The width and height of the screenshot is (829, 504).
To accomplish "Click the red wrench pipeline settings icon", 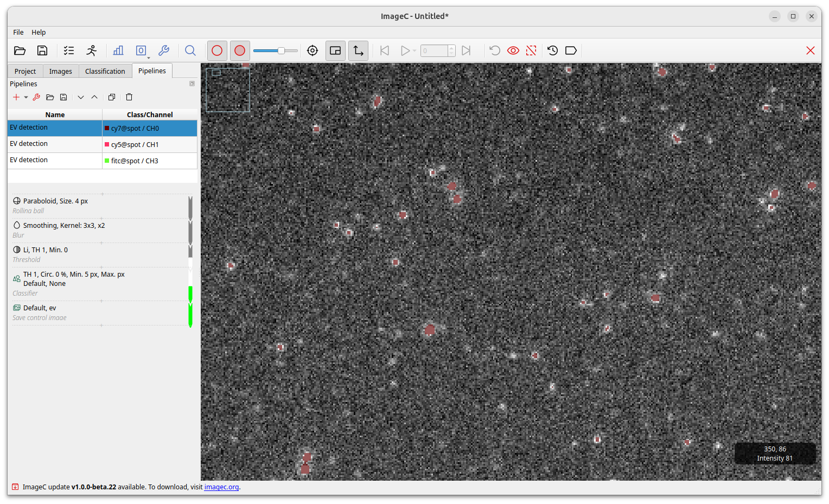I will [x=36, y=97].
